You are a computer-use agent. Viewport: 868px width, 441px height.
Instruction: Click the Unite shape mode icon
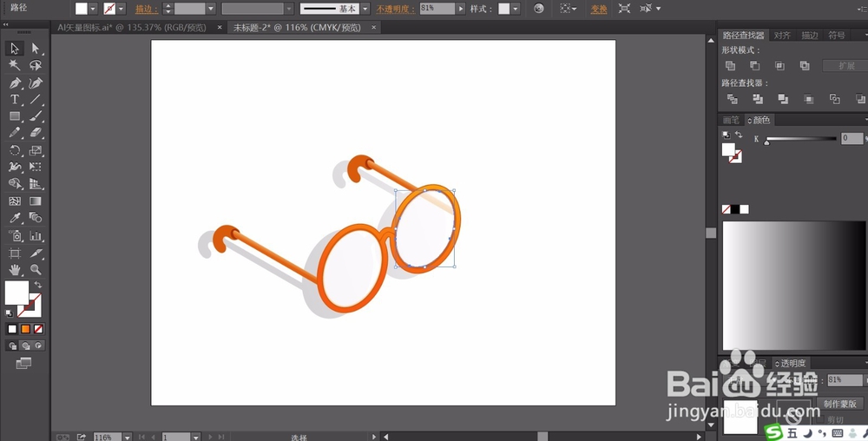pyautogui.click(x=730, y=66)
